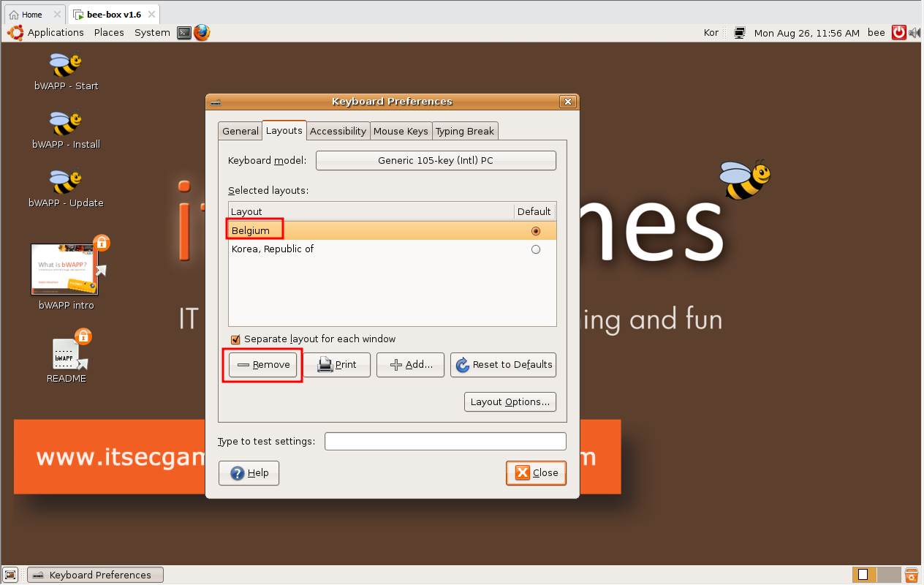
Task: Switch to the Typing Break tab
Action: point(465,131)
